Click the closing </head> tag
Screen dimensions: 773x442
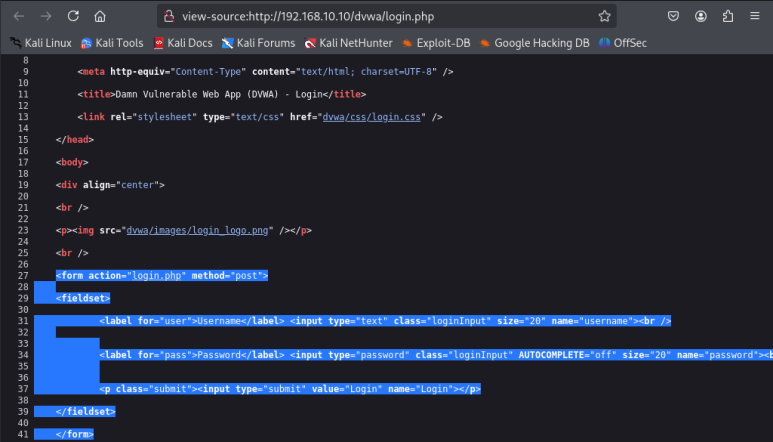tap(75, 139)
